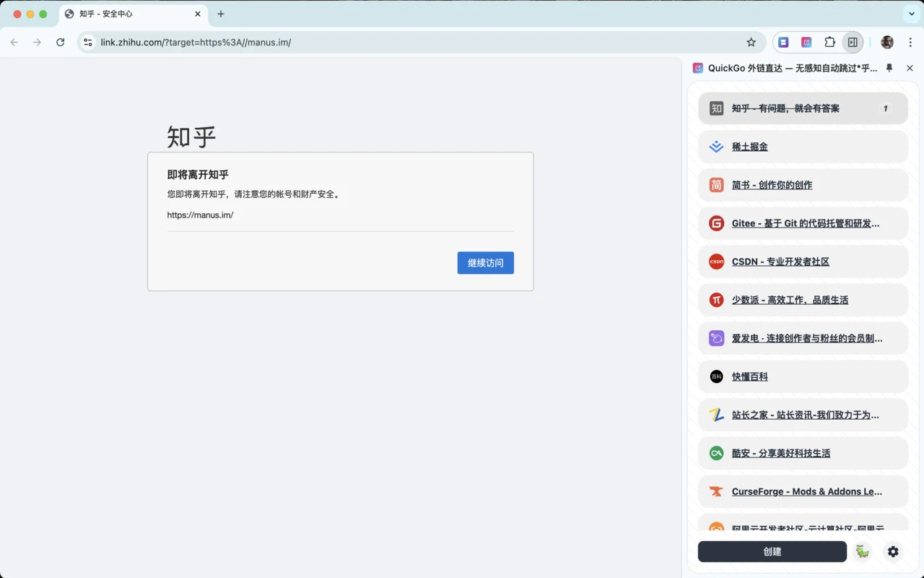Open QuickGo settings gear
924x578 pixels.
coord(893,551)
